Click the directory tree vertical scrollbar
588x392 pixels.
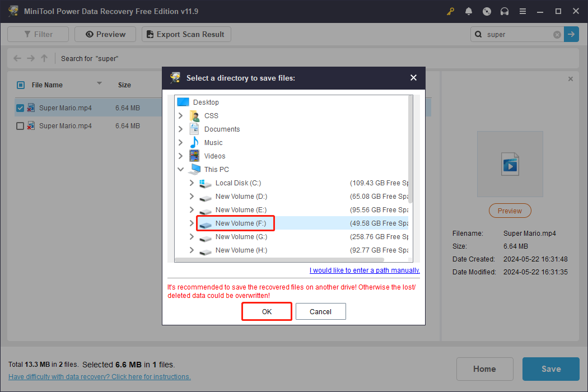click(x=410, y=150)
